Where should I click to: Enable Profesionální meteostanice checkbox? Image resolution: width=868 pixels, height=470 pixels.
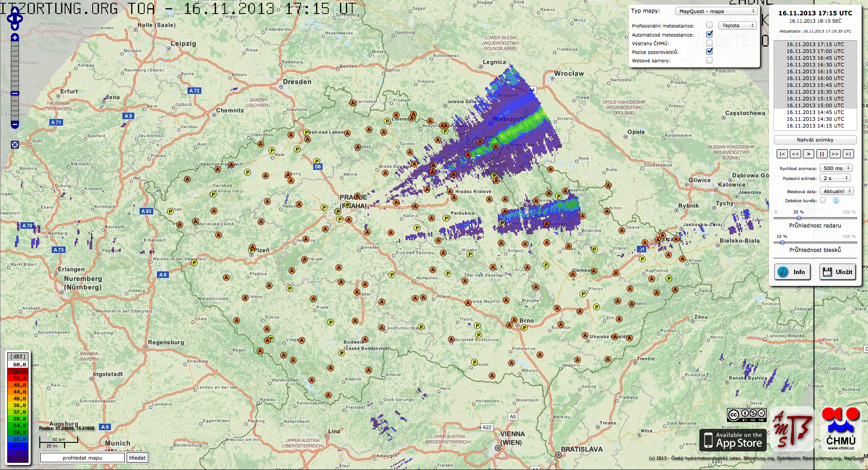tap(709, 25)
